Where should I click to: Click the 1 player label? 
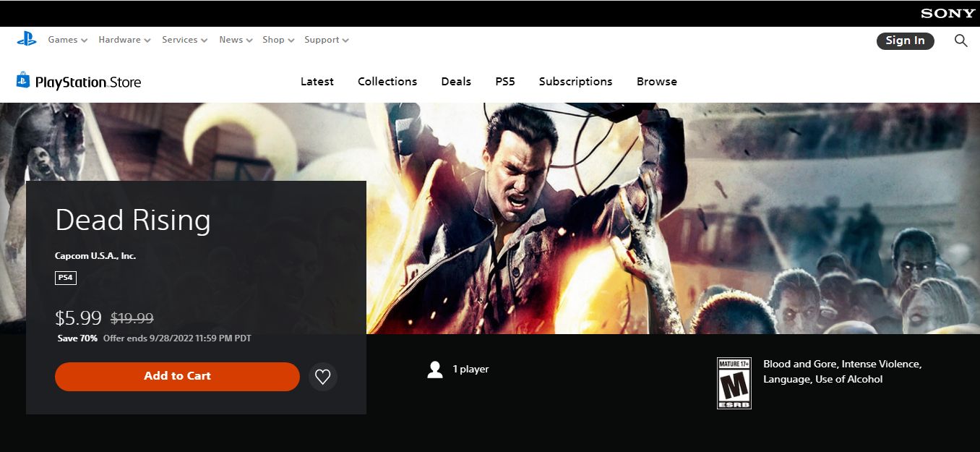[x=471, y=370]
